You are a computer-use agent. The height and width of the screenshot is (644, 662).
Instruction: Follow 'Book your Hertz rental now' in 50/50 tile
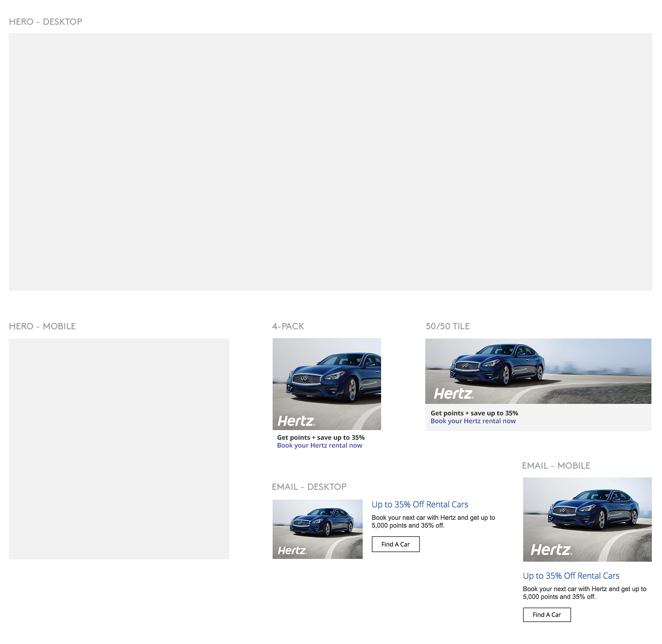click(x=473, y=421)
